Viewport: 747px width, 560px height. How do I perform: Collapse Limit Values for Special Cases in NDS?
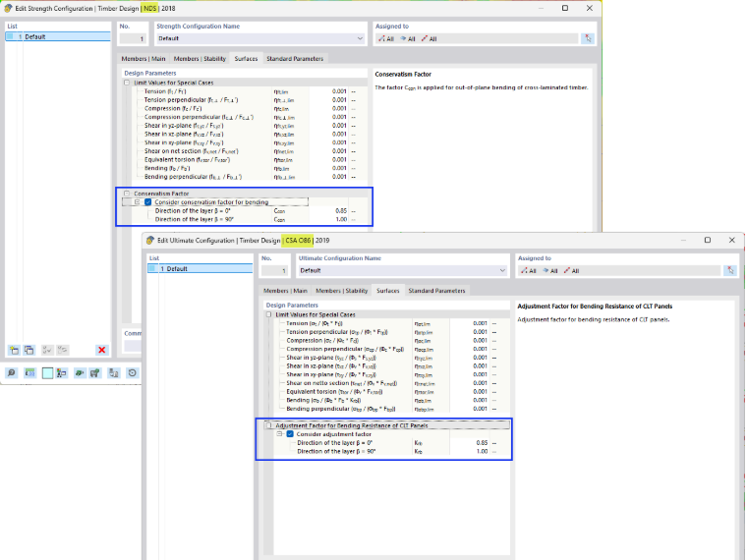tap(127, 83)
